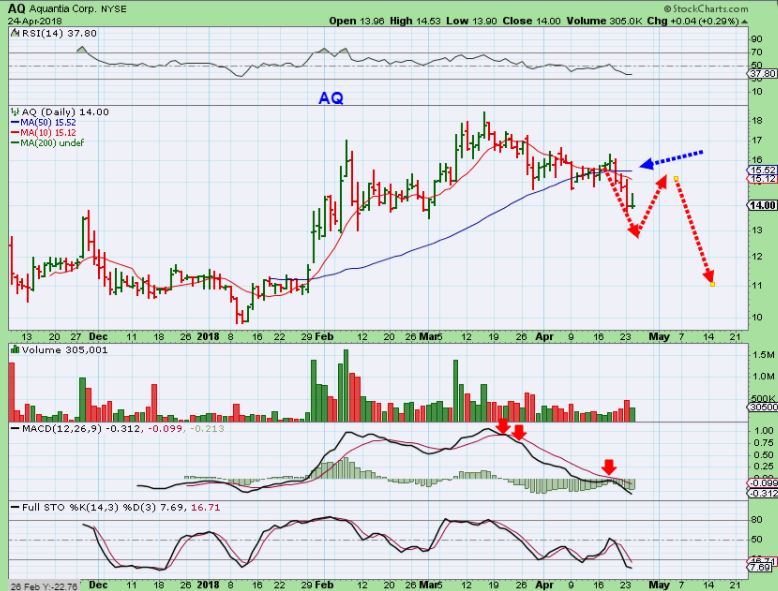
Task: Click the red MA(10) legend line marker
Action: (15, 132)
